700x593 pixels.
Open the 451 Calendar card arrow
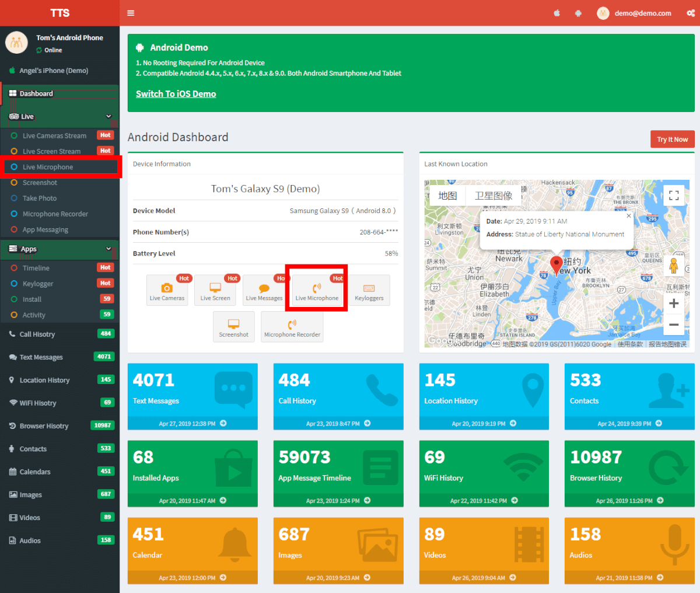coord(223,578)
